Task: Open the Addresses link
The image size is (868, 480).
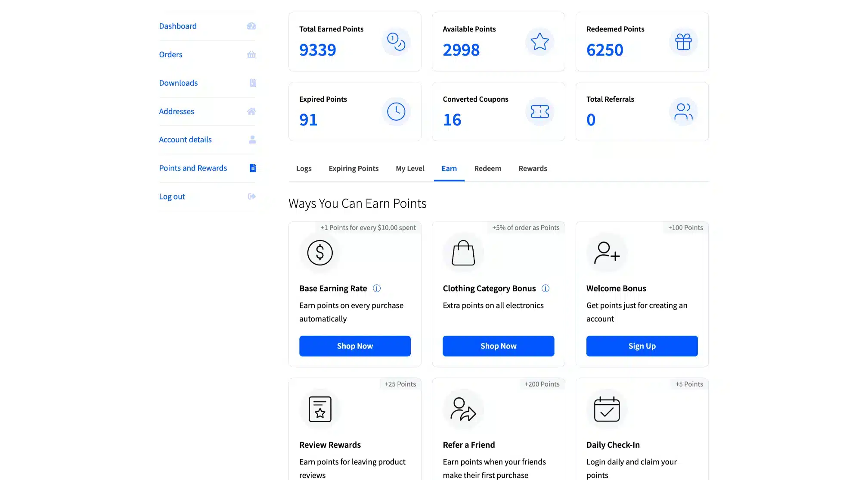Action: 177,112
